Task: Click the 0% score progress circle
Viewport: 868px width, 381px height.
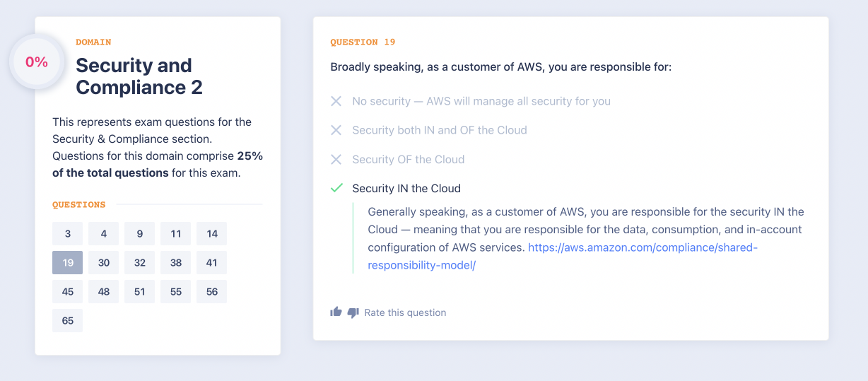Action: tap(37, 62)
